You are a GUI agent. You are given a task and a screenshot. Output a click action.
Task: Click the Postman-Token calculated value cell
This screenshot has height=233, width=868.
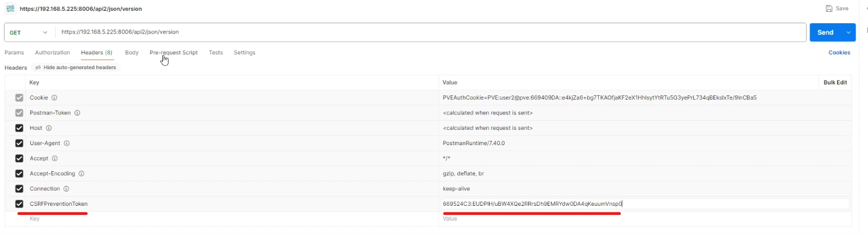click(x=646, y=113)
